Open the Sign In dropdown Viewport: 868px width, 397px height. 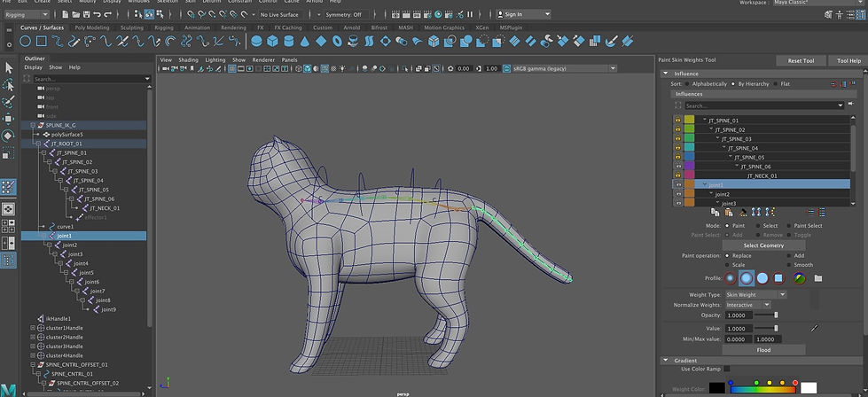tap(523, 14)
